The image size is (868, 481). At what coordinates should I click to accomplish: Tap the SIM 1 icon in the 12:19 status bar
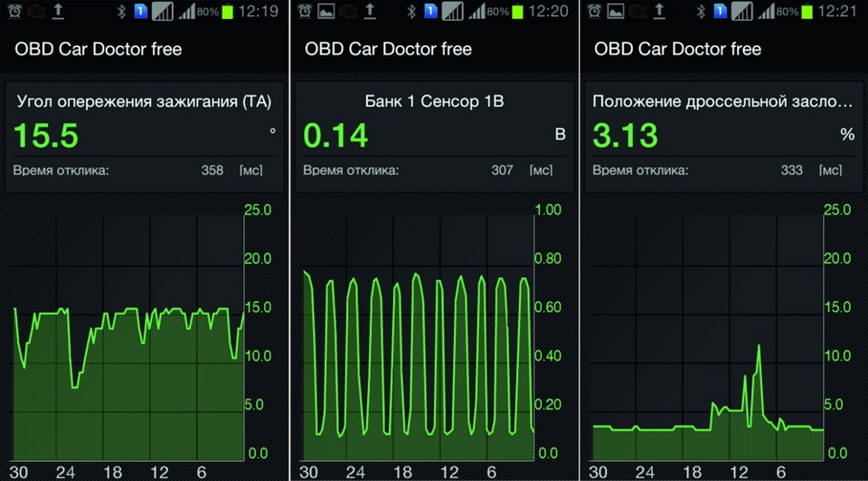[141, 11]
